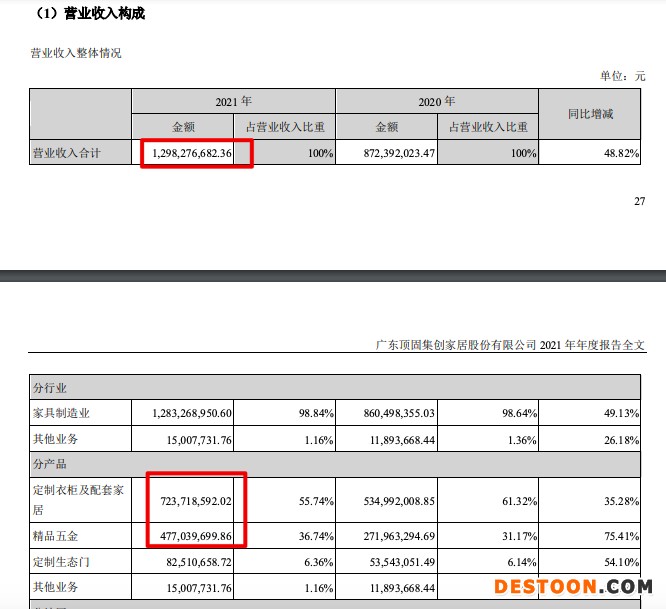Select the amount 872,392,023.47

[399, 153]
